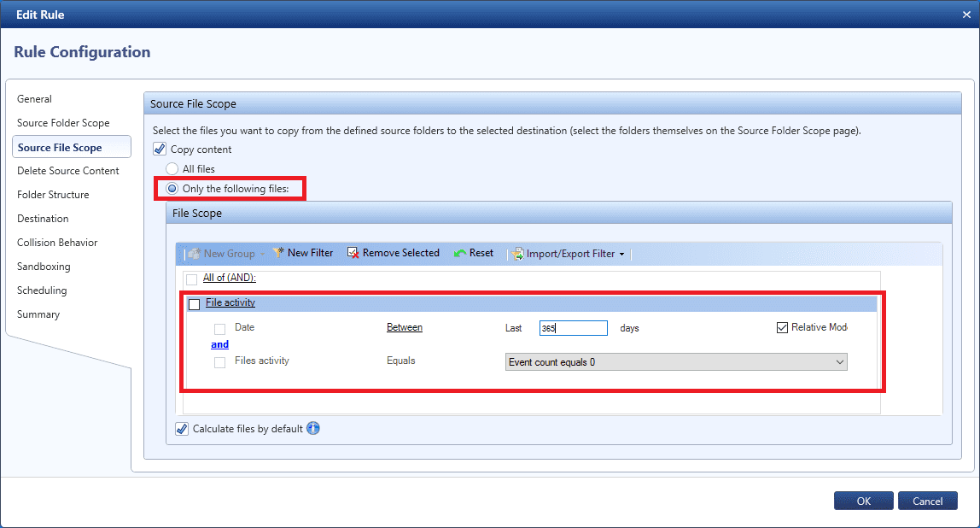The height and width of the screenshot is (528, 980).
Task: Click the New Filter funnel icon
Action: click(x=278, y=253)
